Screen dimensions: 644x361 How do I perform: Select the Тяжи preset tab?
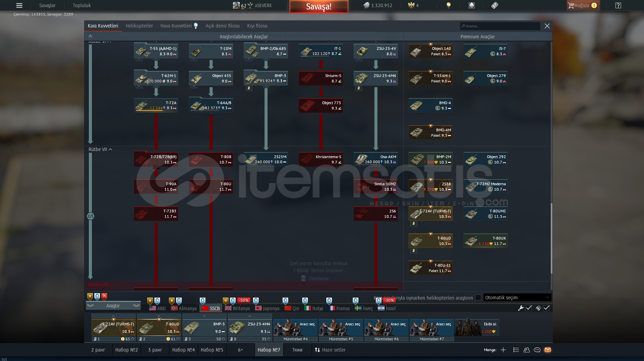[x=297, y=350]
